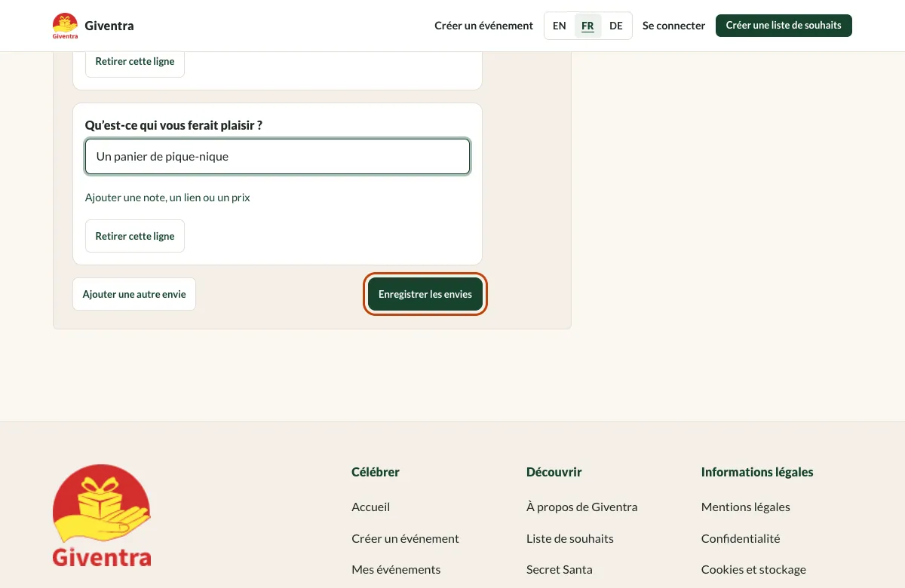Select the FR language option

pos(587,26)
